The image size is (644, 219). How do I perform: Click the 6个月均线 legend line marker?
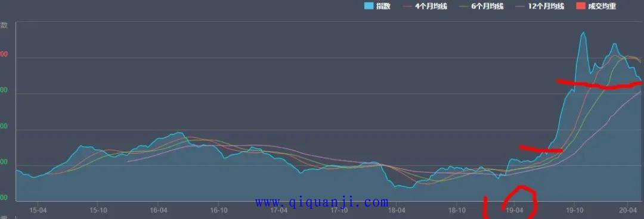point(464,6)
